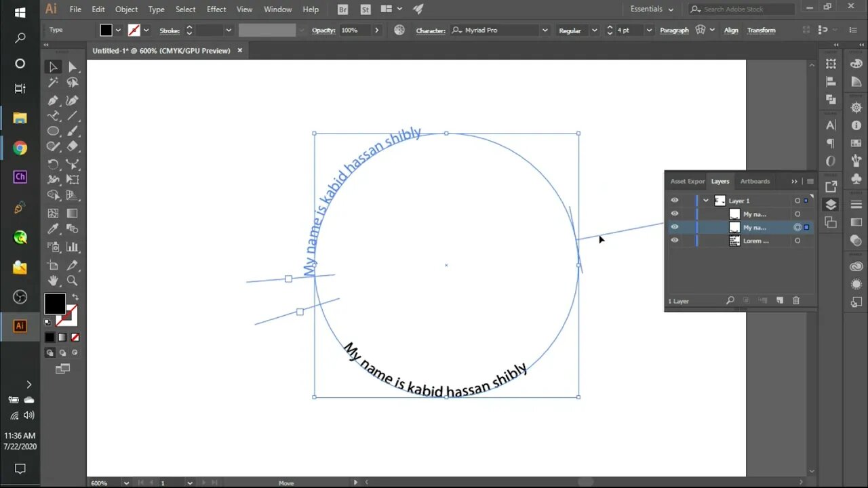Click the Stroke label link

click(x=170, y=30)
